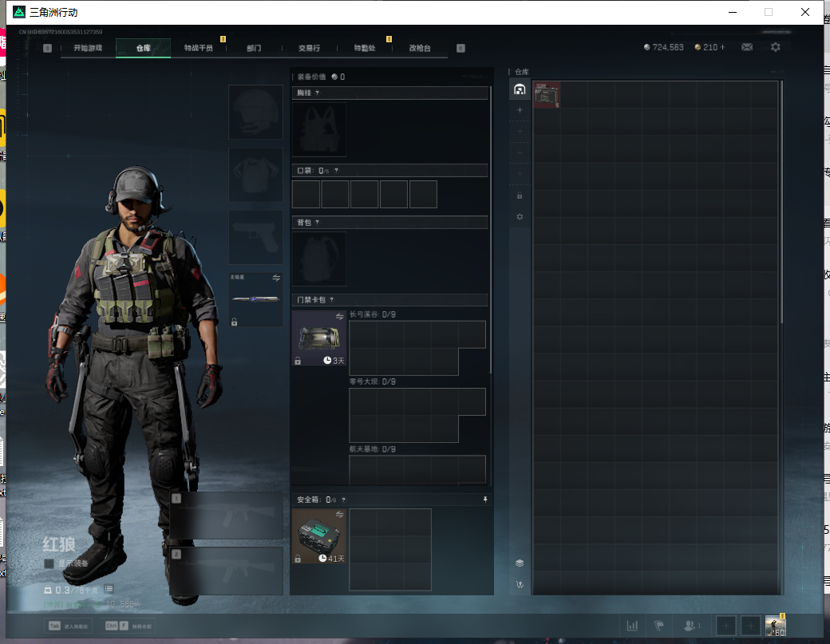
Task: Click the world chat message line
Action: [92, 604]
